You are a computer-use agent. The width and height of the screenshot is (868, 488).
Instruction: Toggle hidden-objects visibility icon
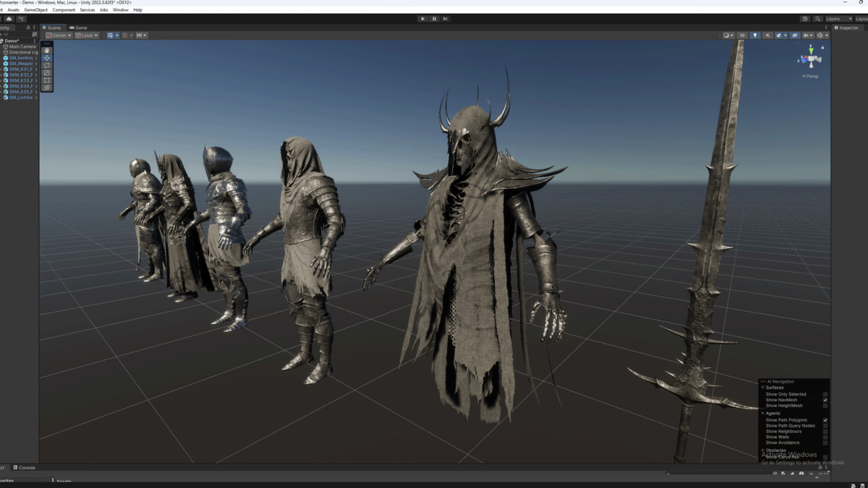(x=795, y=35)
